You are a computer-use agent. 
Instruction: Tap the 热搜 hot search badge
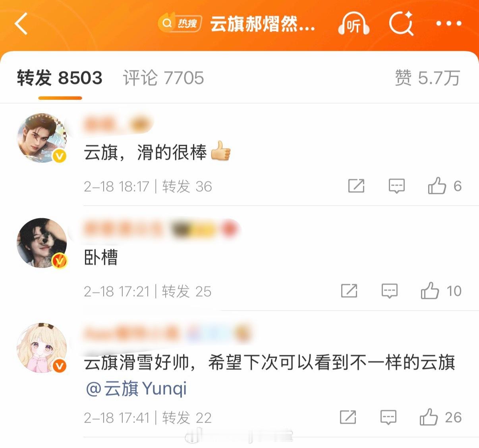[180, 24]
